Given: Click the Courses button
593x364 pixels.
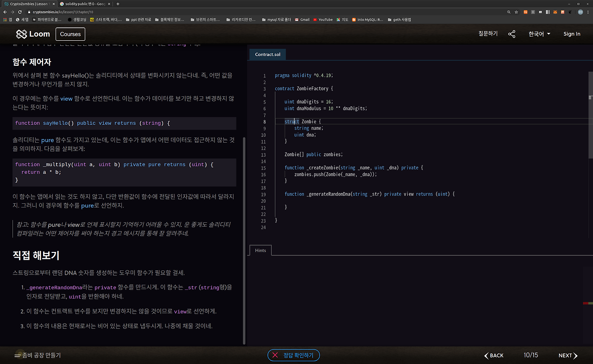Looking at the screenshot, I should [x=70, y=34].
